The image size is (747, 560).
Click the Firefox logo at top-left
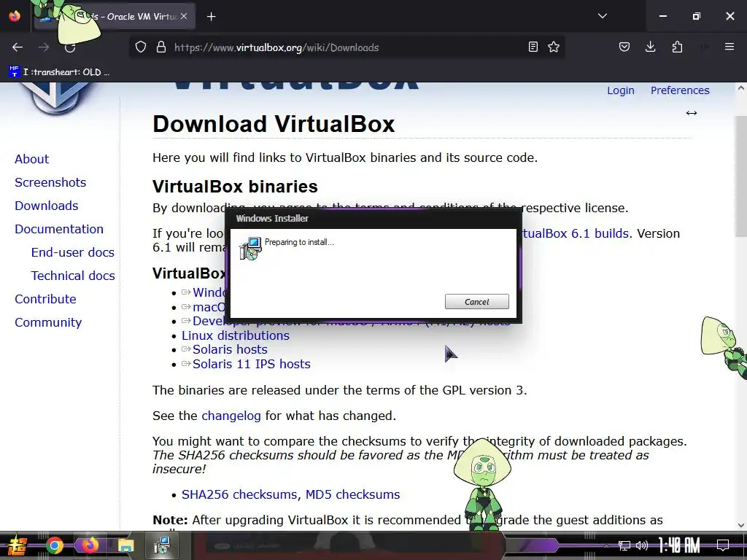click(x=15, y=16)
